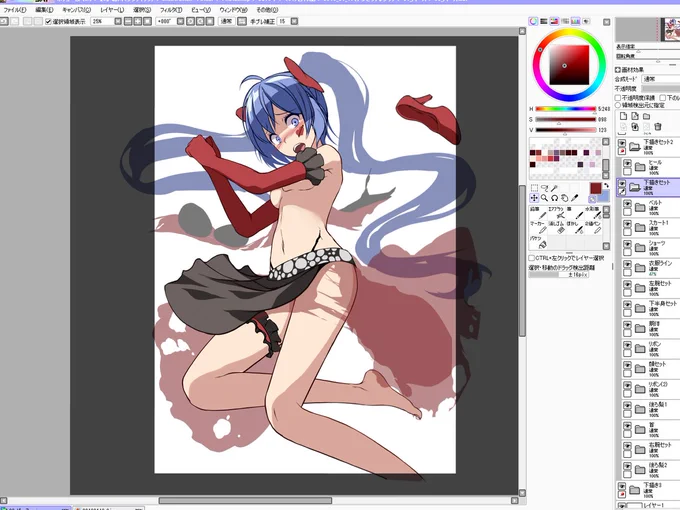Show the swatches panel

[575, 21]
